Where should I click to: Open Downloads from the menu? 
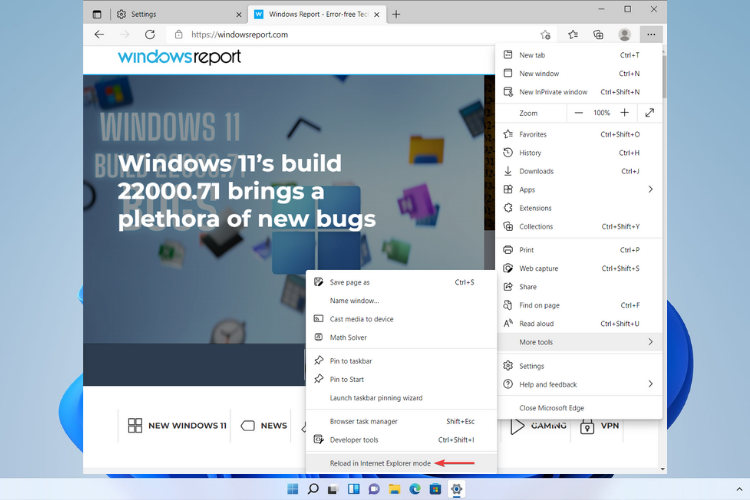(579, 171)
